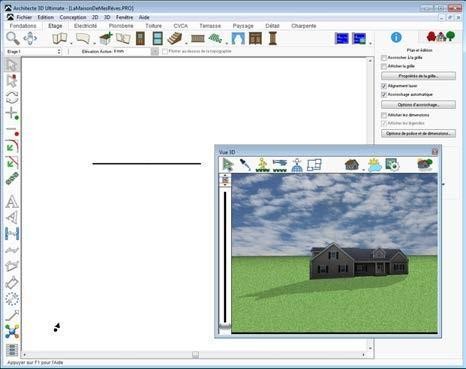Image resolution: width=466 pixels, height=369 pixels.
Task: Click the blue information icon
Action: pyautogui.click(x=396, y=37)
